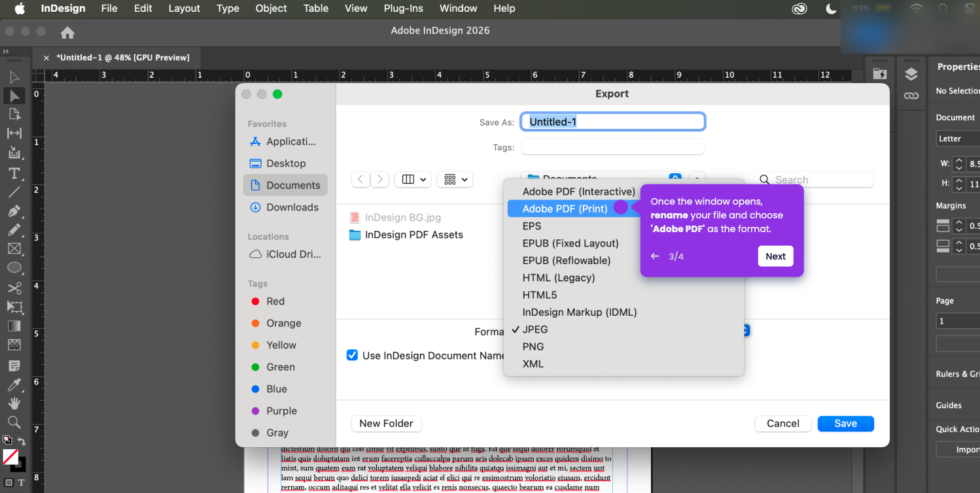Set formatting to affect text (T button)
This screenshot has height=493, width=980.
[21, 483]
